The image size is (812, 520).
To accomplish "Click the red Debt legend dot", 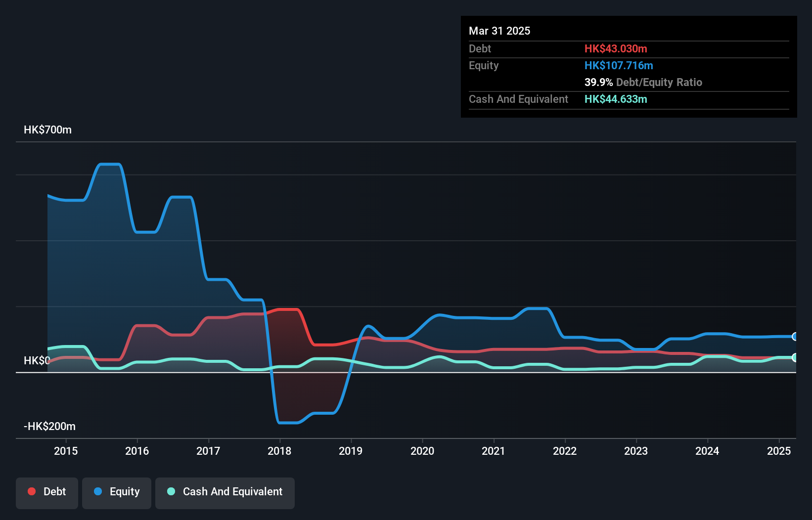I will coord(32,491).
